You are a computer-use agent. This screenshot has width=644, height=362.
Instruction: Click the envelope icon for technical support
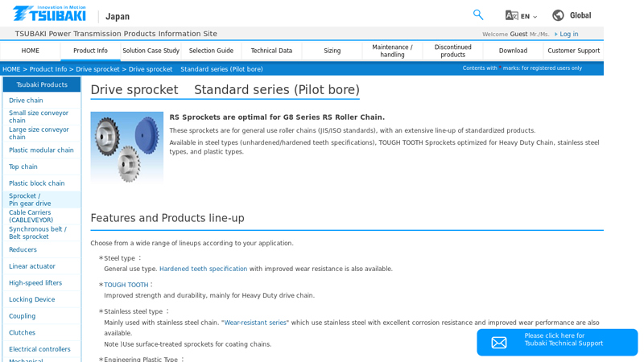point(499,343)
